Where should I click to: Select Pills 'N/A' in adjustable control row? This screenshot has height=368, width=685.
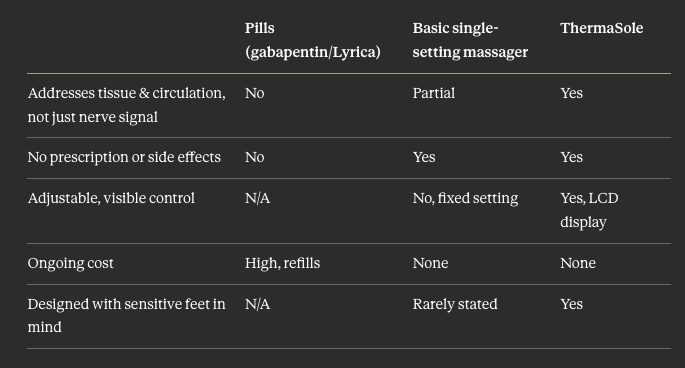click(258, 198)
